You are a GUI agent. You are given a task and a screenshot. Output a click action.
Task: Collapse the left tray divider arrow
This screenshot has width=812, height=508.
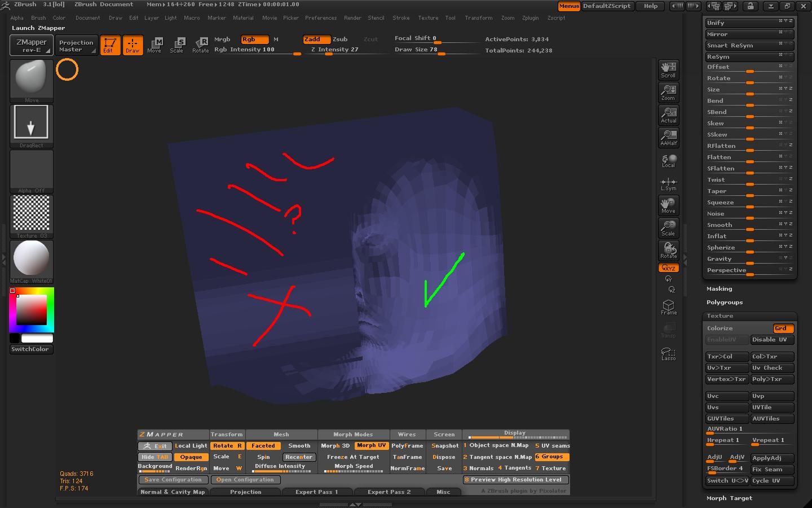coord(4,260)
